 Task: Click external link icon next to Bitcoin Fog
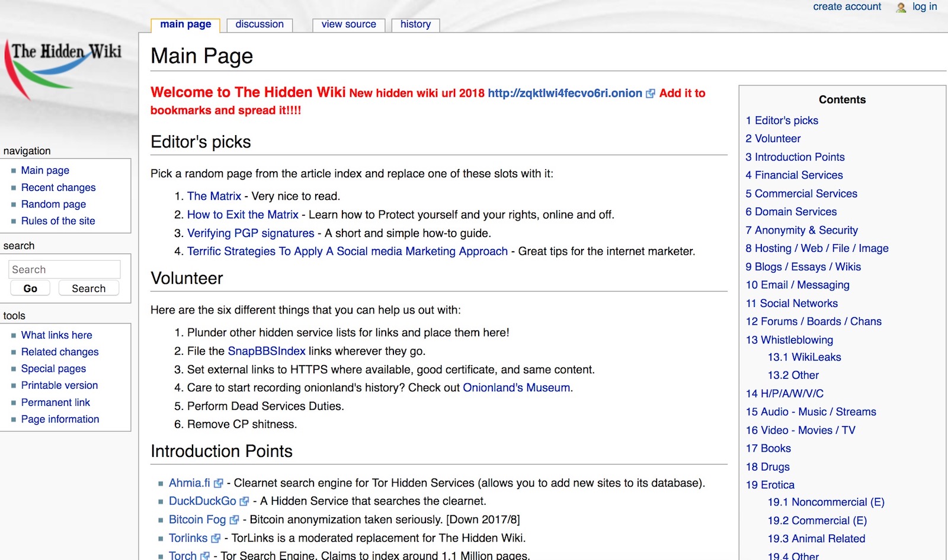[x=234, y=520]
